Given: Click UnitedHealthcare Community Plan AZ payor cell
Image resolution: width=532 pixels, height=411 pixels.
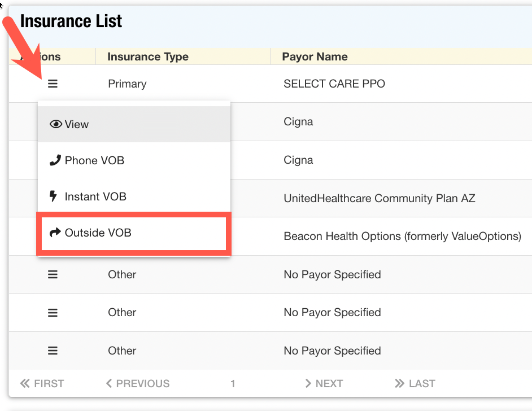Looking at the screenshot, I should [x=379, y=198].
